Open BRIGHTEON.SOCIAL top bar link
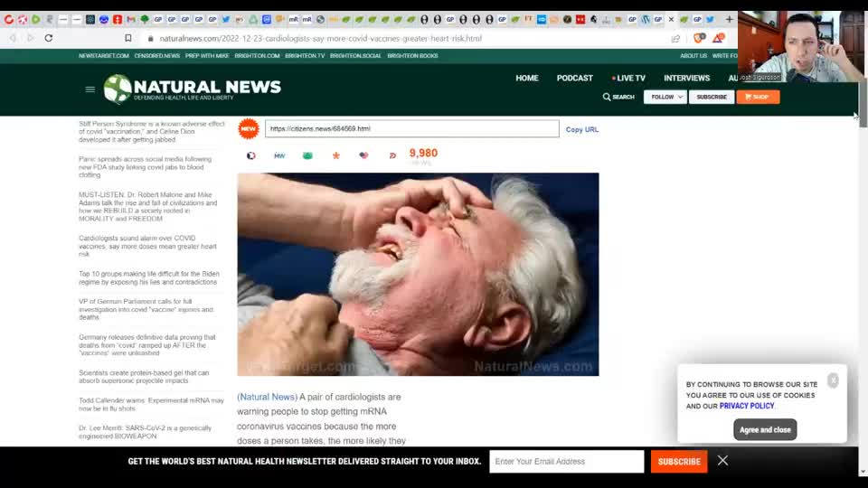Image resolution: width=868 pixels, height=488 pixels. pos(355,56)
